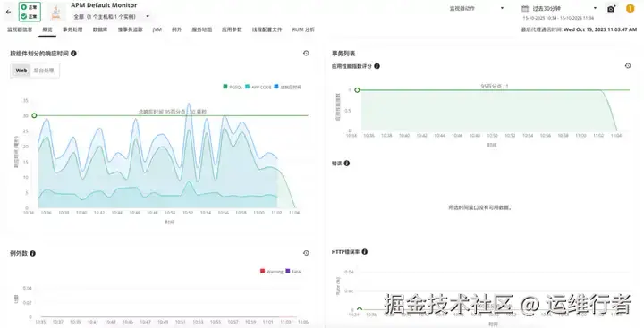This screenshot has height=328, width=644.
Task: Click the back arrow icon
Action: pyautogui.click(x=9, y=12)
